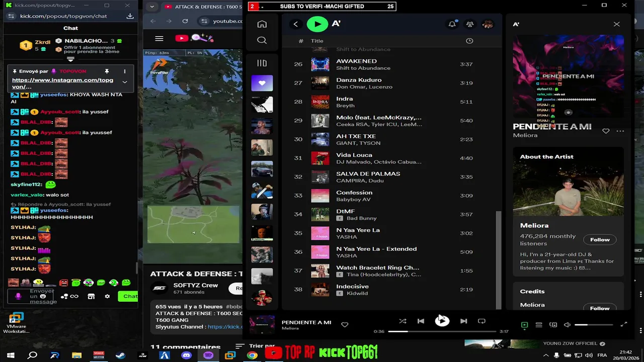Open Spotify notifications bell
This screenshot has height=362, width=644.
[452, 24]
